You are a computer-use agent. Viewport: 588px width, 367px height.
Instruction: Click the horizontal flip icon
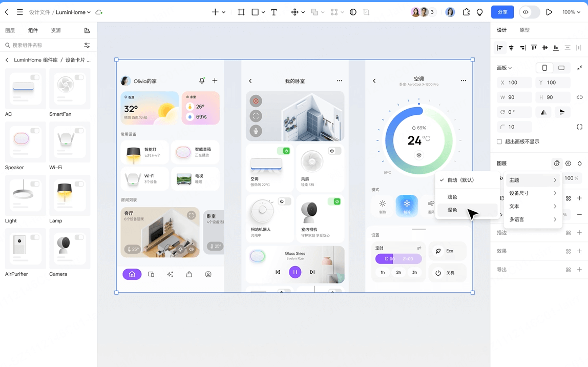pyautogui.click(x=543, y=112)
